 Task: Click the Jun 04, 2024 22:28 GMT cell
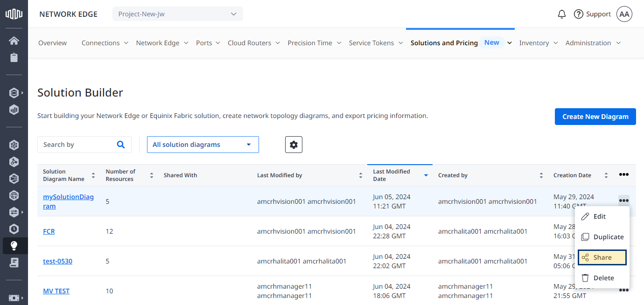(392, 231)
